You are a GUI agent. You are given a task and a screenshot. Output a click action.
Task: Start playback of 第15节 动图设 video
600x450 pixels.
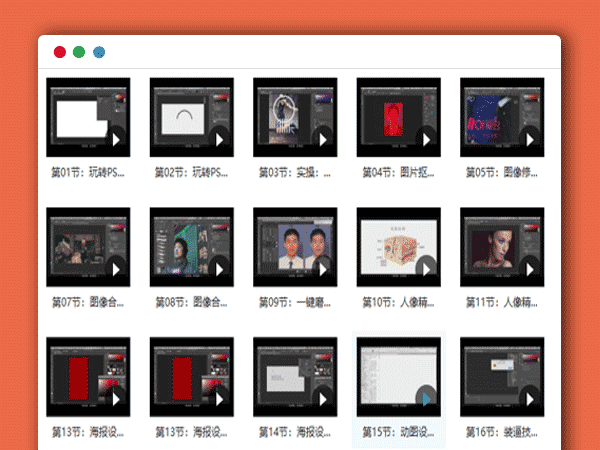click(426, 398)
